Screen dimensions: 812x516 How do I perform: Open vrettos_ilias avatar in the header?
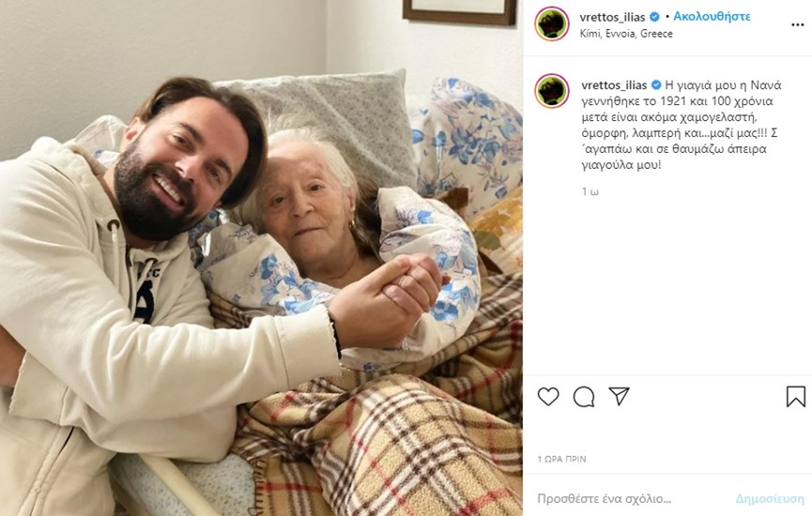552,23
